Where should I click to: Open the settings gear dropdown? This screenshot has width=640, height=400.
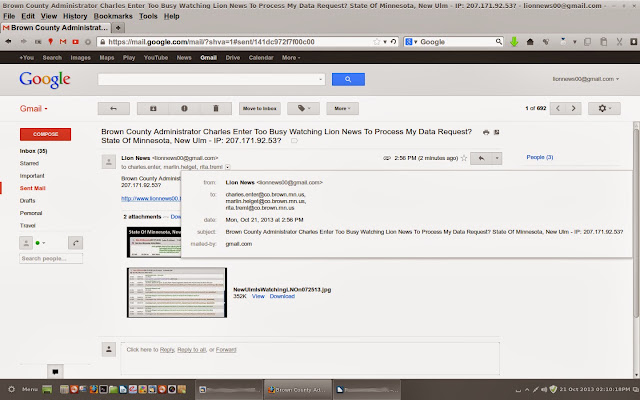[x=604, y=109]
